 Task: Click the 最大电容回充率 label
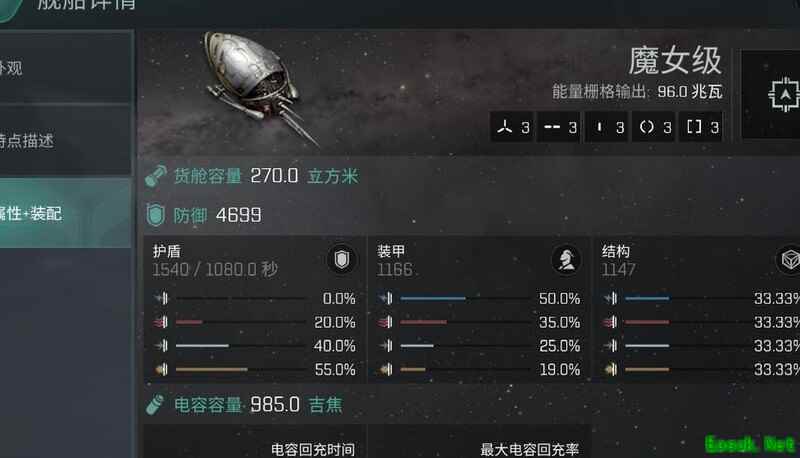pyautogui.click(x=530, y=449)
